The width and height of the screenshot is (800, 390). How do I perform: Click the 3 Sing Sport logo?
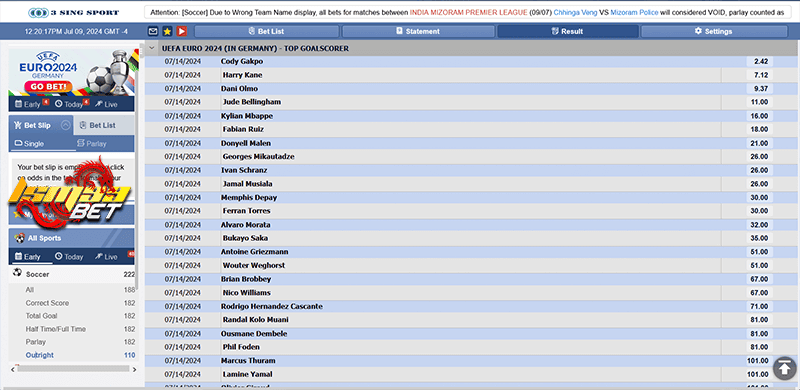pos(73,12)
